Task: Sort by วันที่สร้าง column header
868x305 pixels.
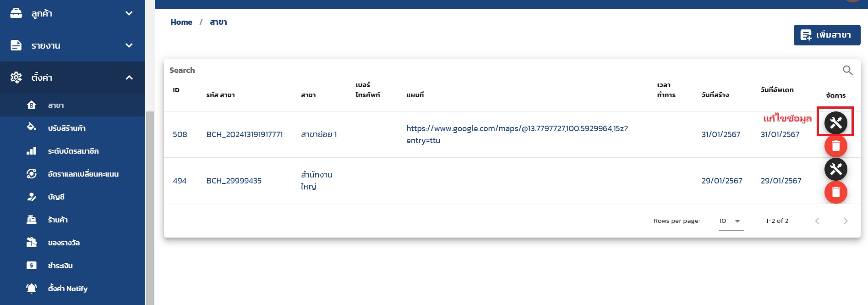Action: point(715,95)
